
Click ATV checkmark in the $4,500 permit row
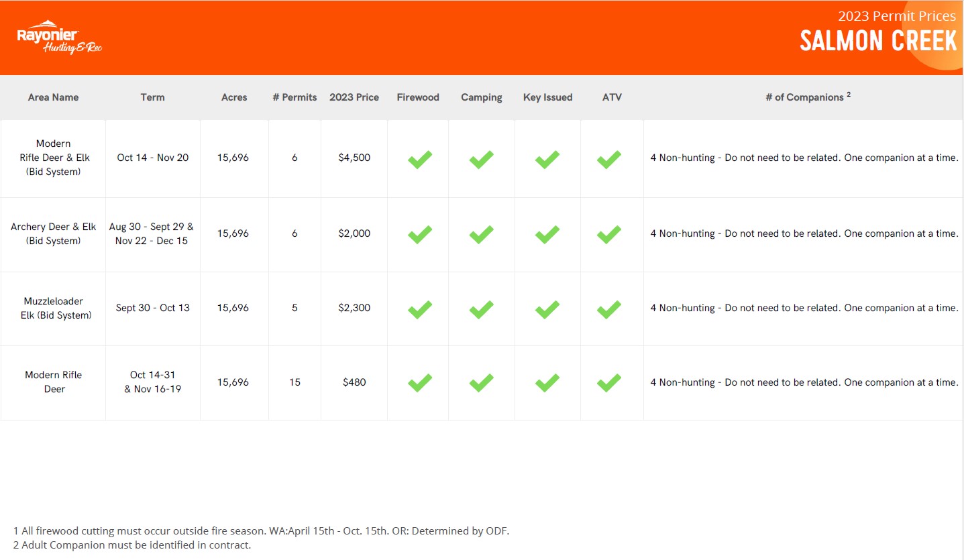click(x=609, y=159)
